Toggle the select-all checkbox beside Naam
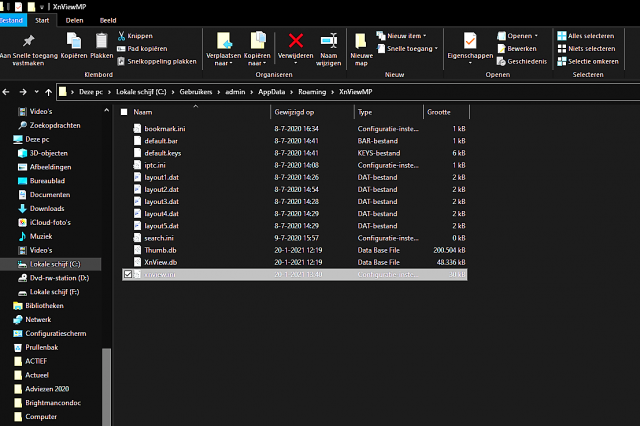The height and width of the screenshot is (426, 640). 124,112
